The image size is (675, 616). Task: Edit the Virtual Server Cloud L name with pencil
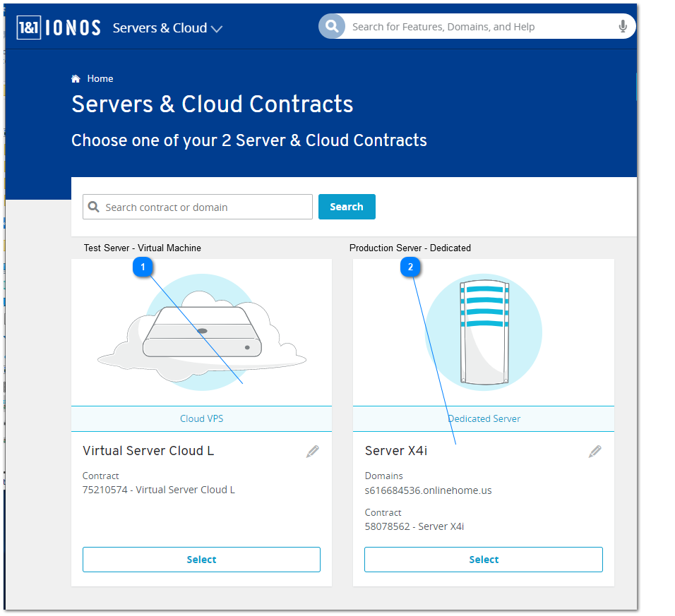click(313, 452)
